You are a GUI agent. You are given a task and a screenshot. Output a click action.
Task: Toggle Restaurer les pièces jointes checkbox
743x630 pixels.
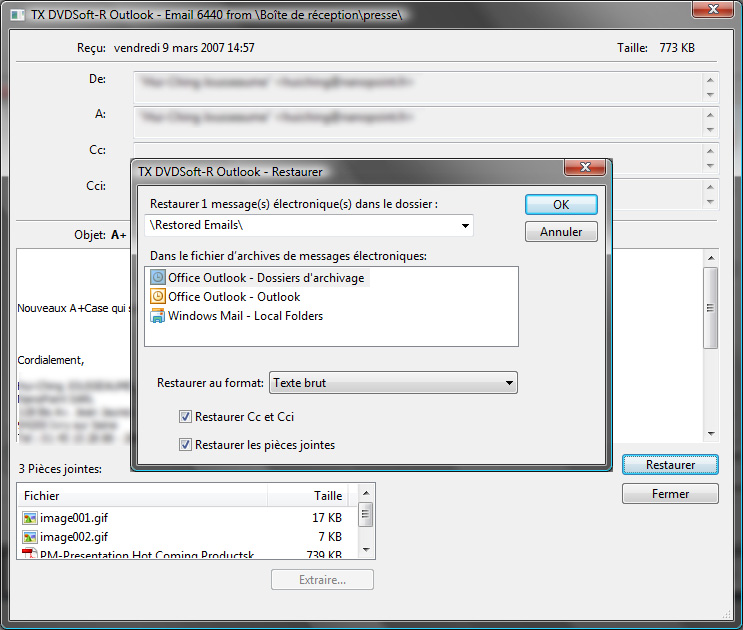point(185,444)
